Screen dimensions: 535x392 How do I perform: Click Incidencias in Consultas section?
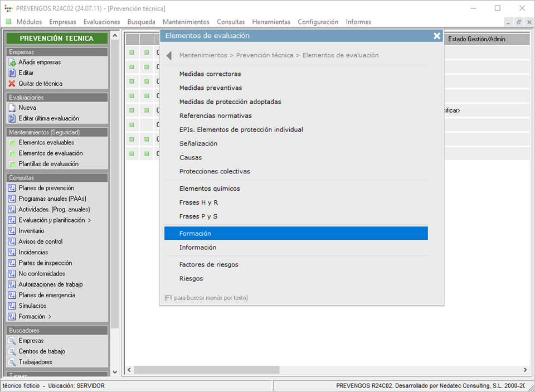[x=33, y=253]
